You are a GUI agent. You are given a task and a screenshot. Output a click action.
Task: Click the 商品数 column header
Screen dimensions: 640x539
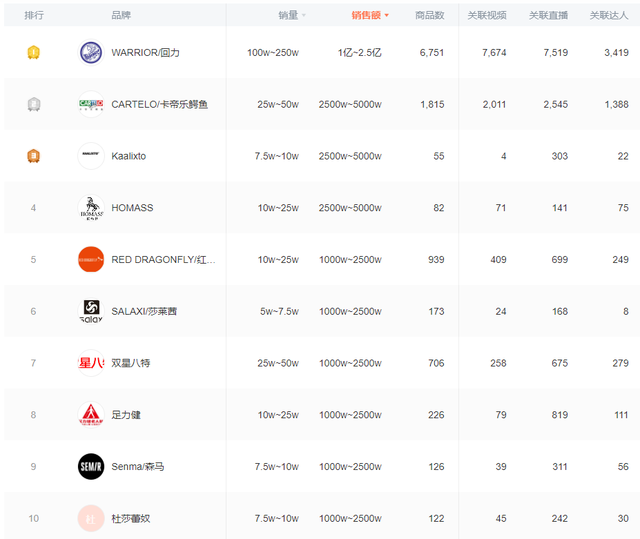[429, 16]
